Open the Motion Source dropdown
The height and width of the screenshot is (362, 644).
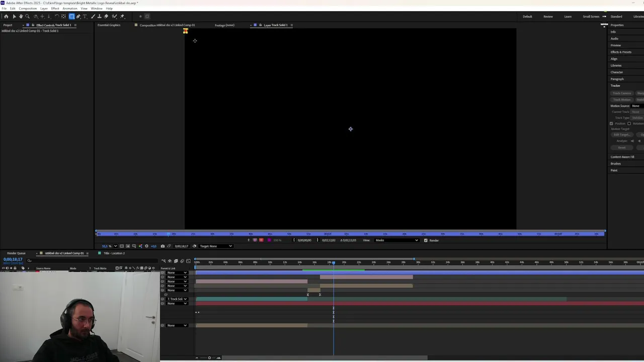point(637,106)
